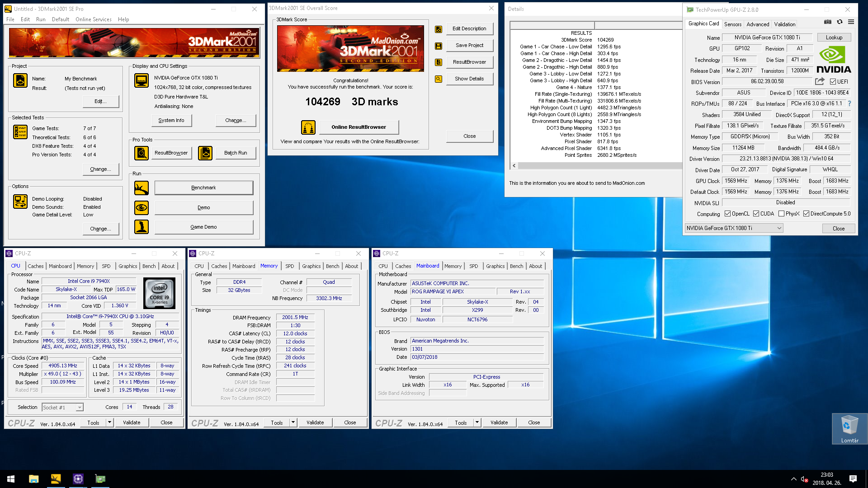Click the Bus Interface question mark icon
The width and height of the screenshot is (868, 488).
849,103
